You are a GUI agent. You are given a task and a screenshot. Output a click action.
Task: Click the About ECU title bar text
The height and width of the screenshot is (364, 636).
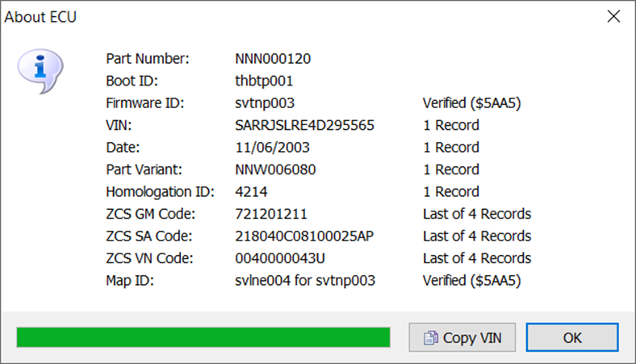[x=40, y=17]
